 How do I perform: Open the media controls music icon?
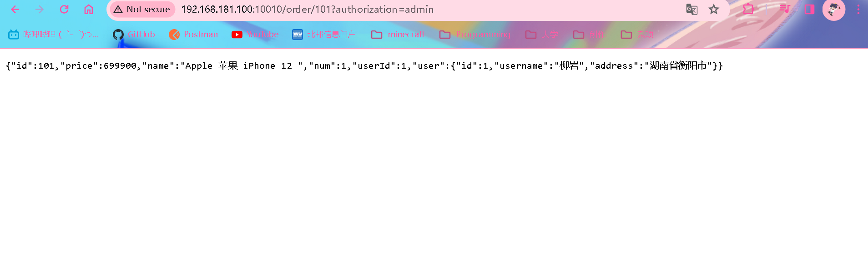(785, 9)
